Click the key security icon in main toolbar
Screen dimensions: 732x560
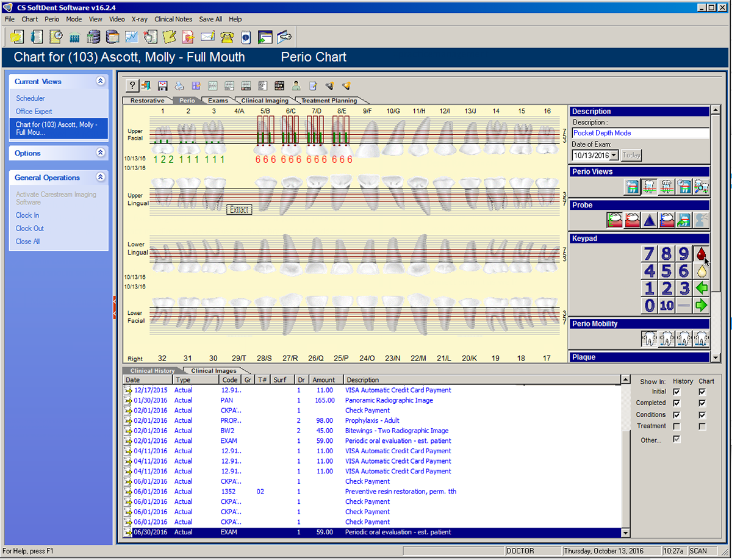click(x=284, y=37)
